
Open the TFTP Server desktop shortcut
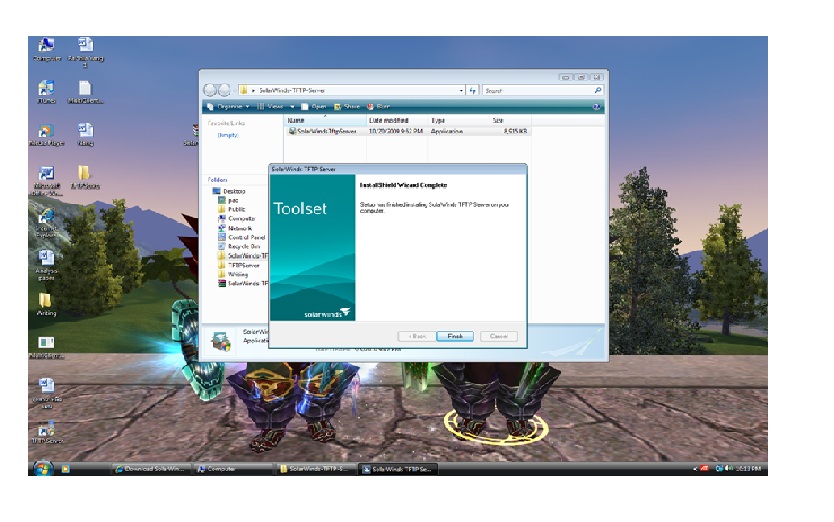[47, 432]
